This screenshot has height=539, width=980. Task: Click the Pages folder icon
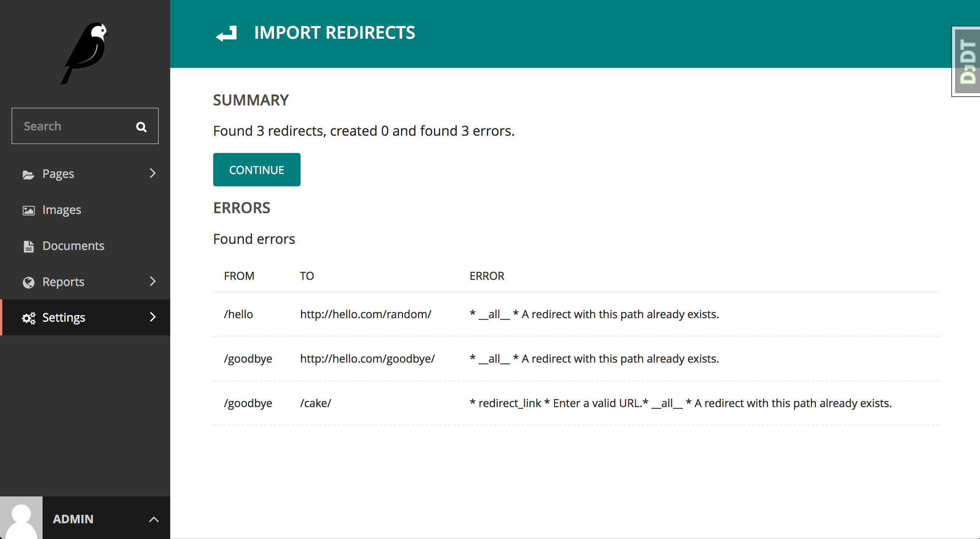(x=28, y=174)
